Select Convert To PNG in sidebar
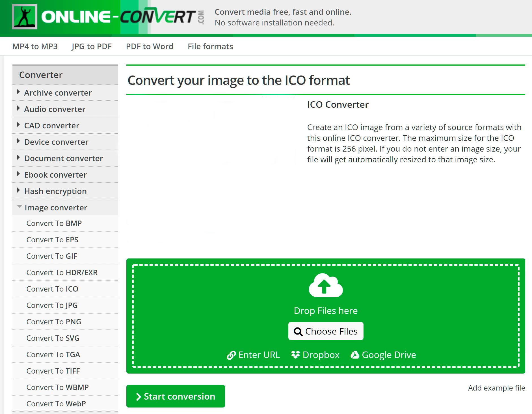This screenshot has height=414, width=532. coord(54,322)
